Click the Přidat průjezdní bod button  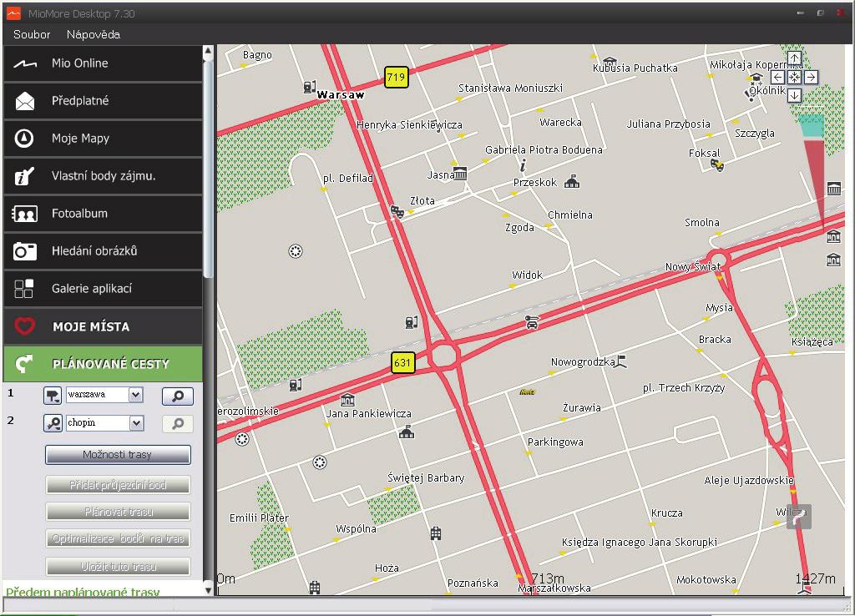click(x=118, y=485)
